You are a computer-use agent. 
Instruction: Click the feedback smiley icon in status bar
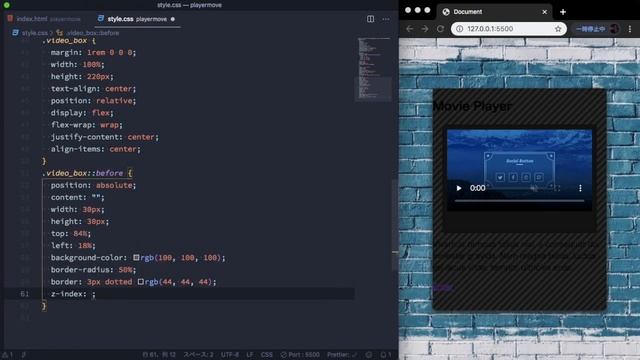click(369, 355)
